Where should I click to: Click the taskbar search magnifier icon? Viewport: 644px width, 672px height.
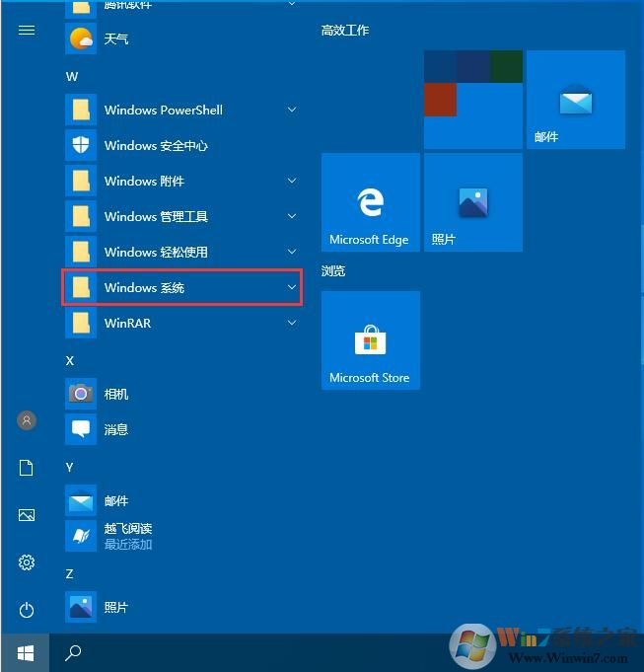(x=73, y=652)
